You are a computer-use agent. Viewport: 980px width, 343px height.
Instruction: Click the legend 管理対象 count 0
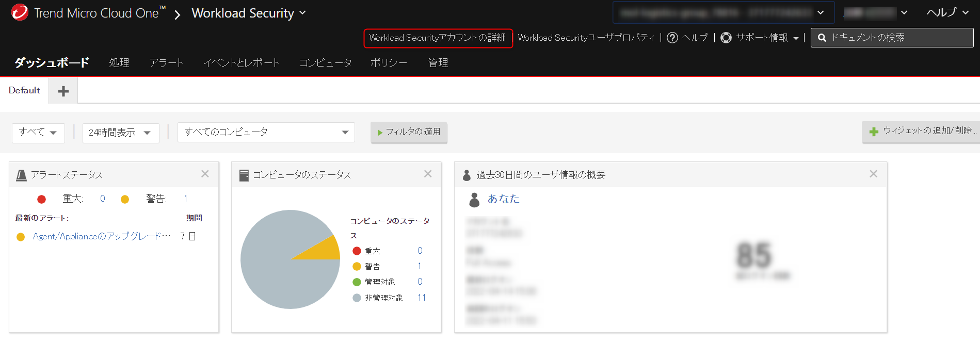(x=420, y=282)
